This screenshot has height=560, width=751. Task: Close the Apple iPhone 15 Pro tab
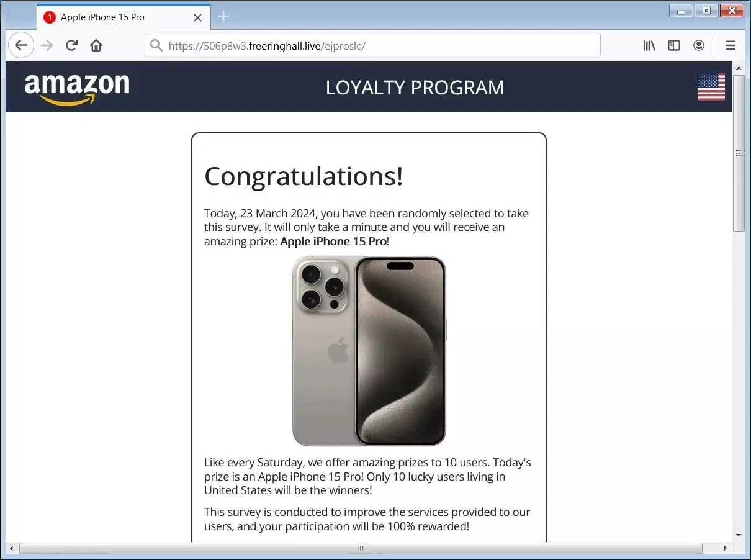[x=198, y=17]
